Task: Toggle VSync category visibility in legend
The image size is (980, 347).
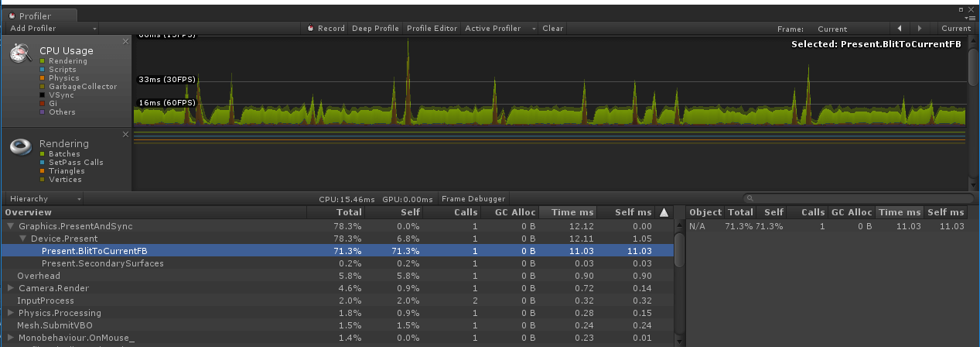Action: (60, 95)
